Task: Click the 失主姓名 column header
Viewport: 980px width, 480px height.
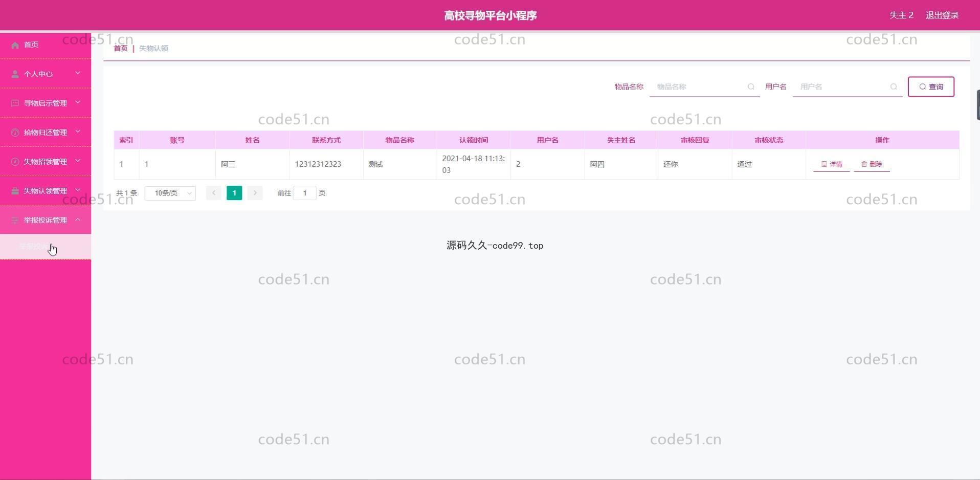Action: 621,140
